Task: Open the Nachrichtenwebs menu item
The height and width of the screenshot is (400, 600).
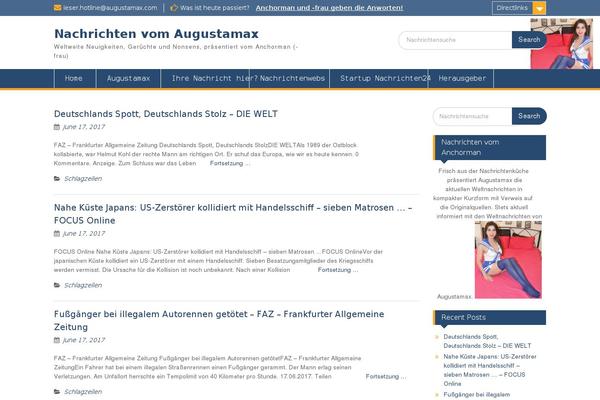Action: pos(292,78)
